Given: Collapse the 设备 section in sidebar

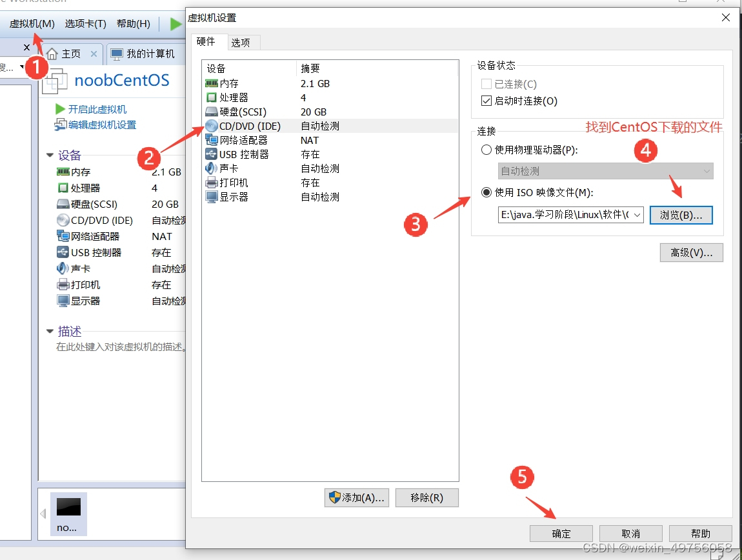Looking at the screenshot, I should [x=50, y=155].
